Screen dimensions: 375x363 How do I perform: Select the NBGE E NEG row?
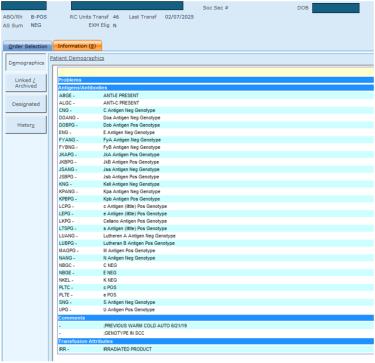tap(216, 273)
